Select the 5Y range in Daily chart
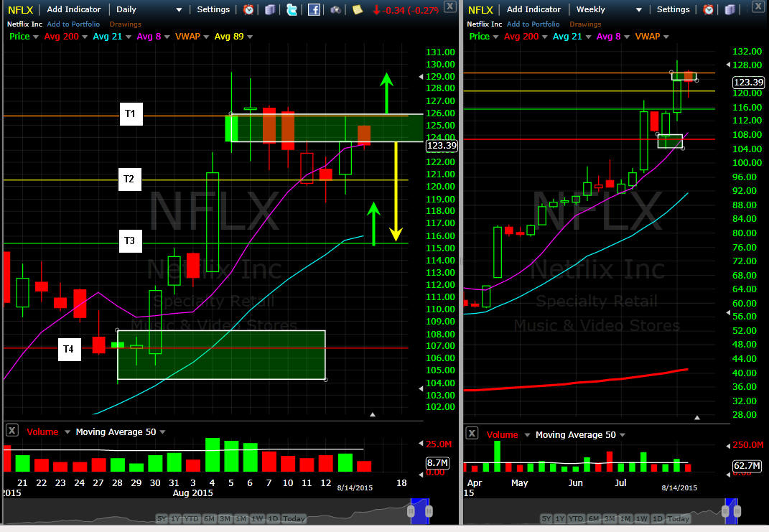 click(x=162, y=519)
